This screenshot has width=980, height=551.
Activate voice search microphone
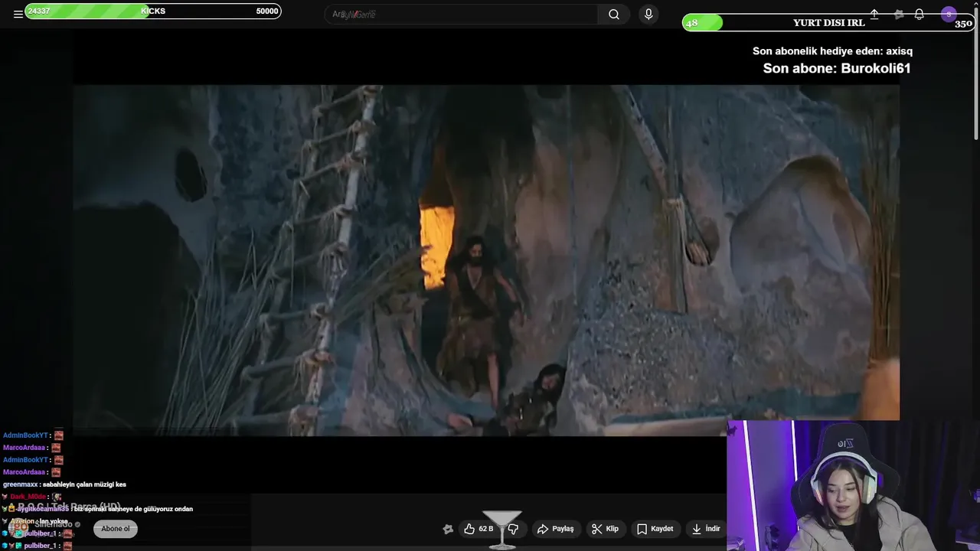tap(648, 14)
